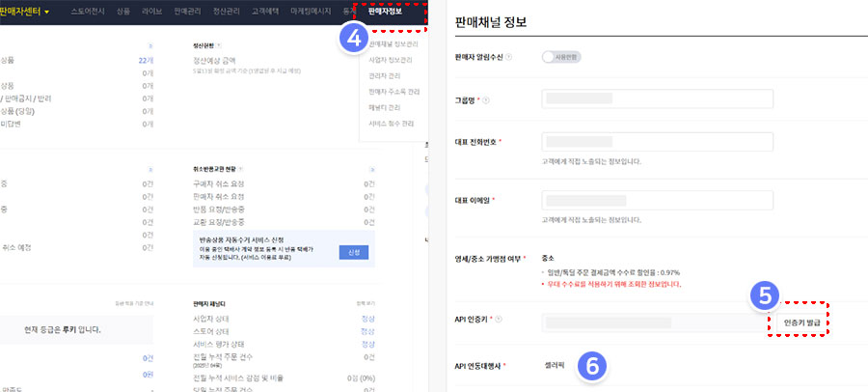The image size is (868, 392).
Task: Toggle the 판매자 알림수신 사용안함 switch
Action: [x=561, y=57]
